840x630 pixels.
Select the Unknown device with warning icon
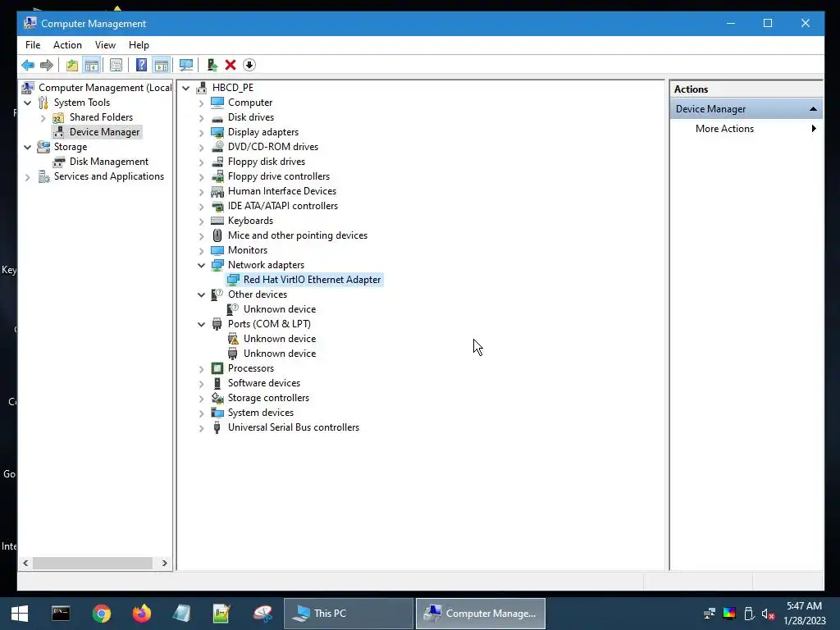click(280, 339)
